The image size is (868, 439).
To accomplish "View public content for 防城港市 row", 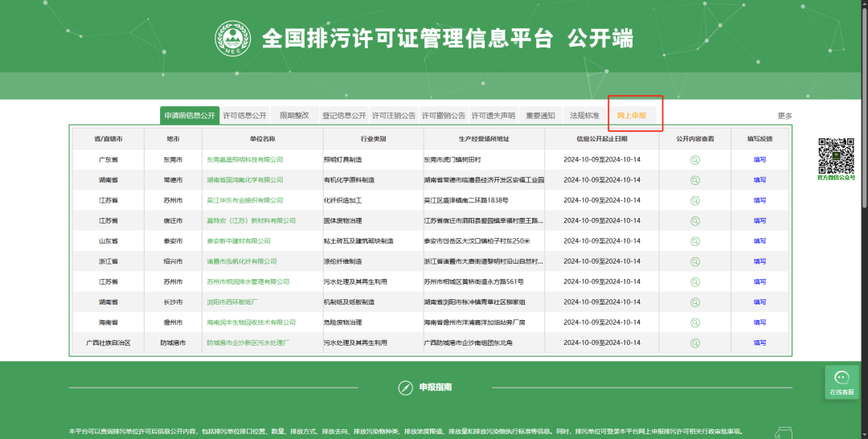I will click(695, 343).
